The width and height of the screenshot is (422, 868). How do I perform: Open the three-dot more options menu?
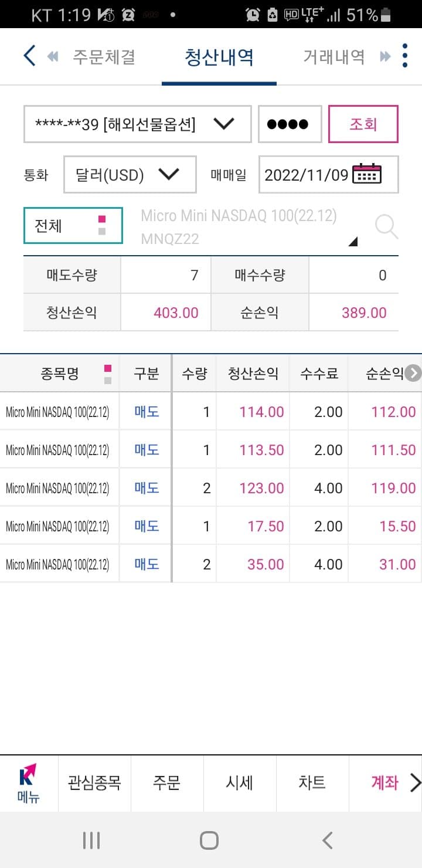pos(406,56)
